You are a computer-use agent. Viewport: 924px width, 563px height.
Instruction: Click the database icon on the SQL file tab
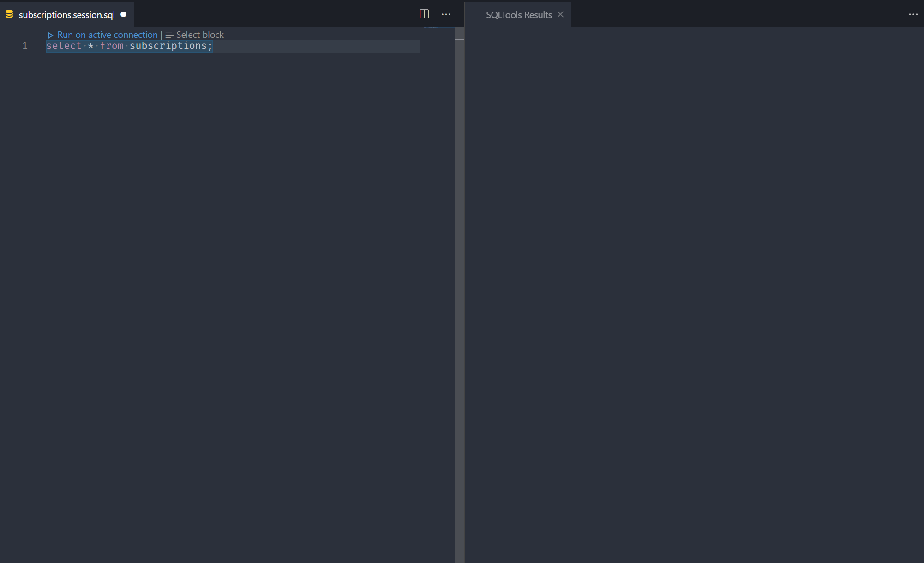(x=9, y=14)
